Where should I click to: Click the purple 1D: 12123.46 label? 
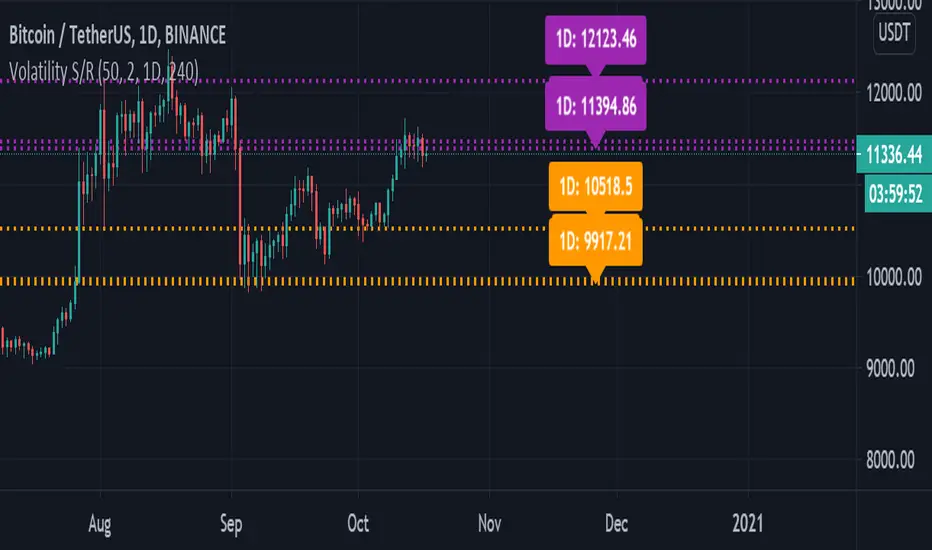[x=596, y=45]
